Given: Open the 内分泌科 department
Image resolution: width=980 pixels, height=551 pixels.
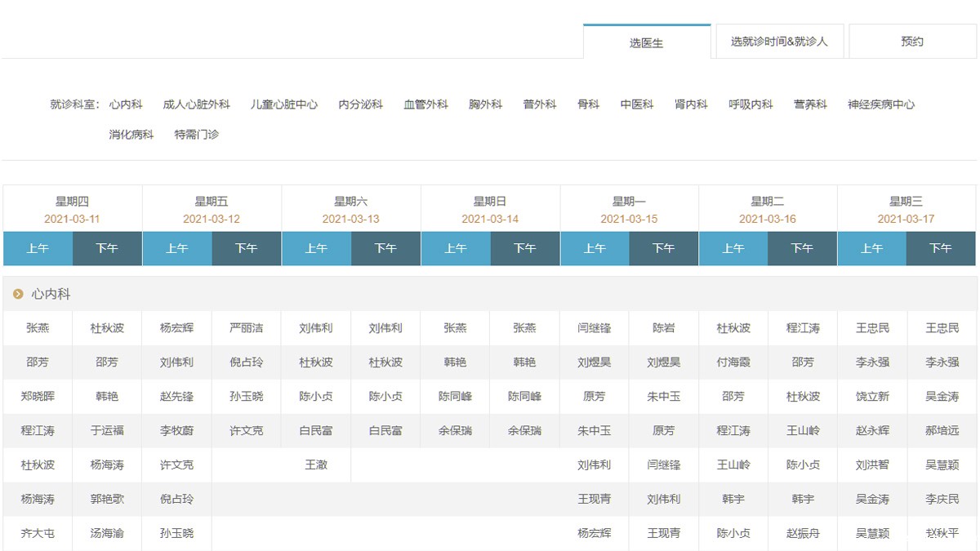Looking at the screenshot, I should pos(360,104).
